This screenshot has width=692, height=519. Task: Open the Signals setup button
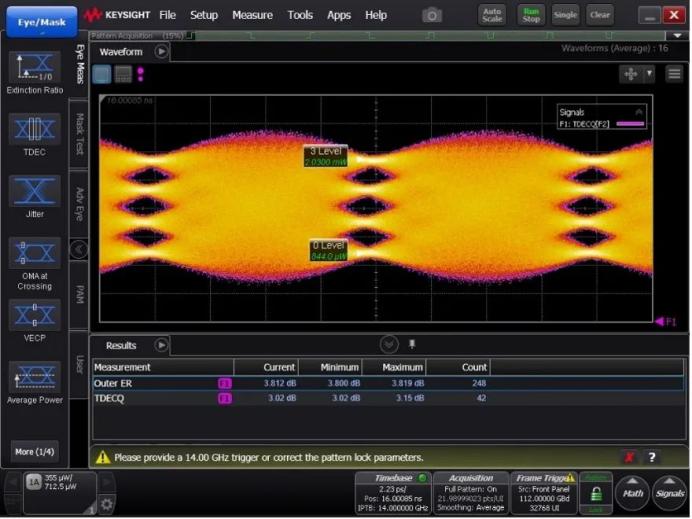[670, 492]
